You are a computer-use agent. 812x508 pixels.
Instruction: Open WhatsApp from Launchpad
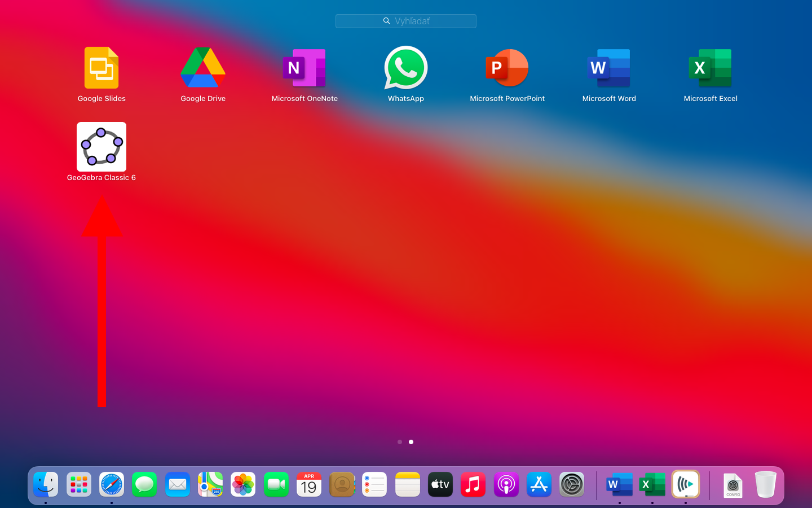click(406, 68)
